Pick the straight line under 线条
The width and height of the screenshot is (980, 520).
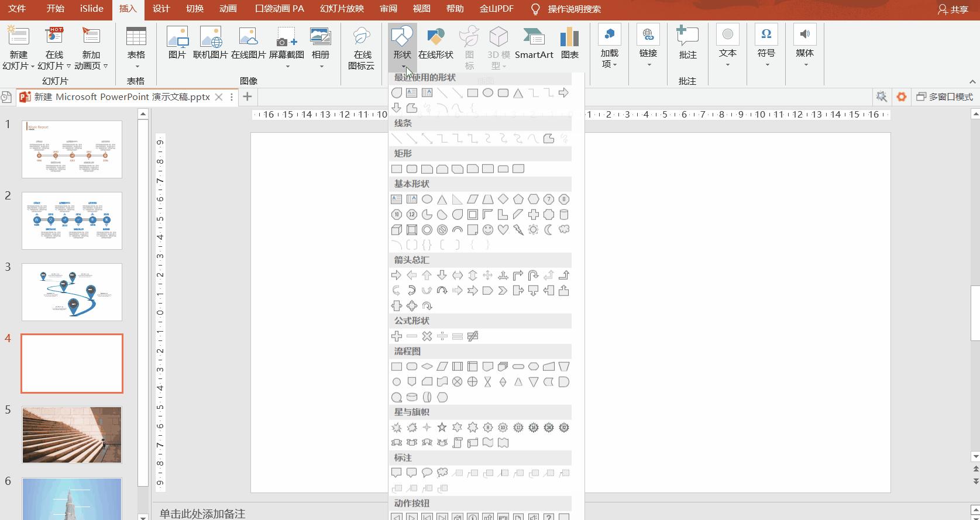[397, 139]
